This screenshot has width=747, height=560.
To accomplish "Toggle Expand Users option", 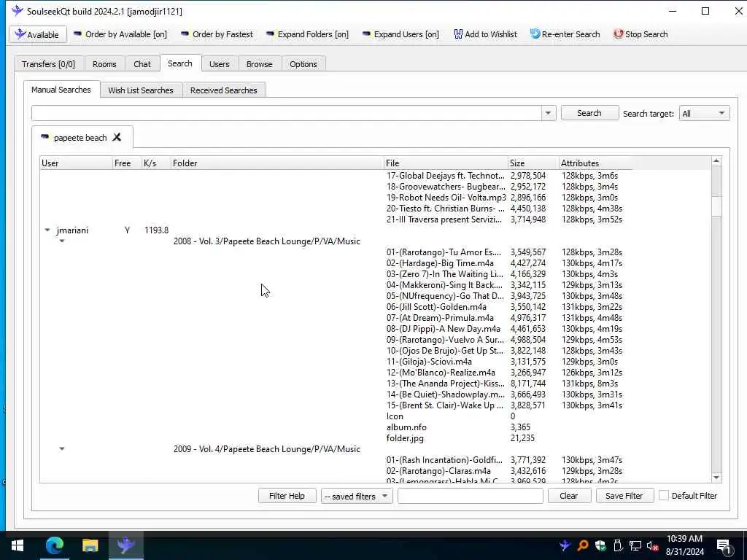I will [400, 34].
